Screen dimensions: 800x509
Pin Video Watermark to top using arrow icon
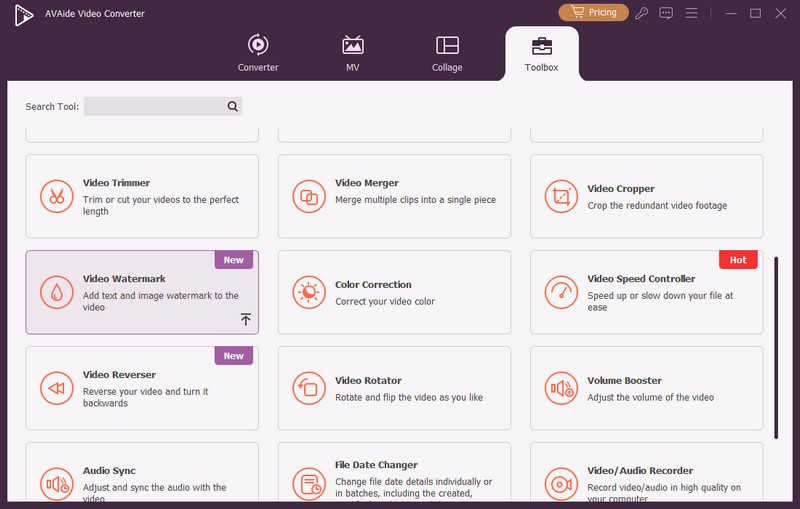pyautogui.click(x=245, y=319)
